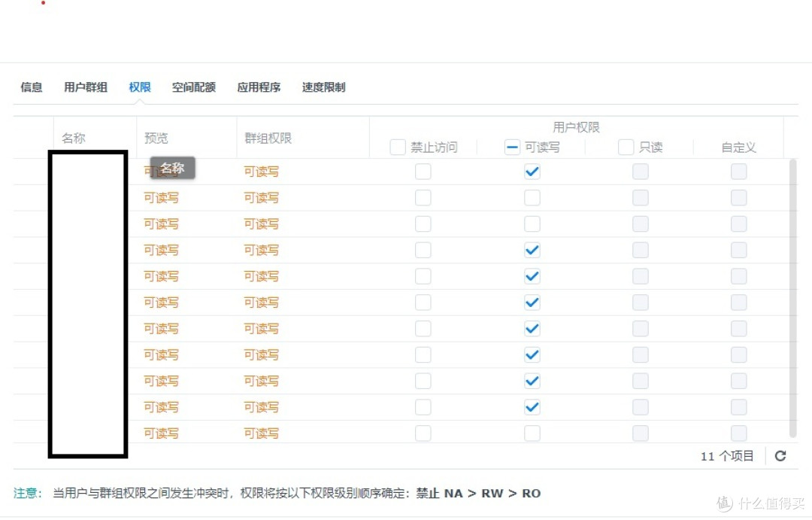
Task: Check 可读写 in the last row
Action: [532, 433]
